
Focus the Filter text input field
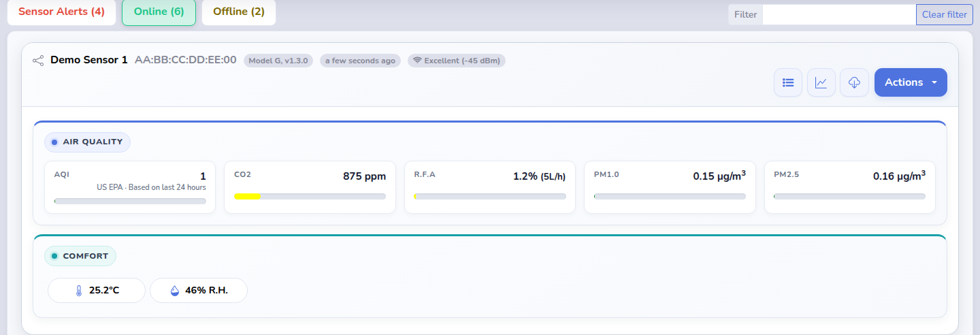pyautogui.click(x=839, y=14)
